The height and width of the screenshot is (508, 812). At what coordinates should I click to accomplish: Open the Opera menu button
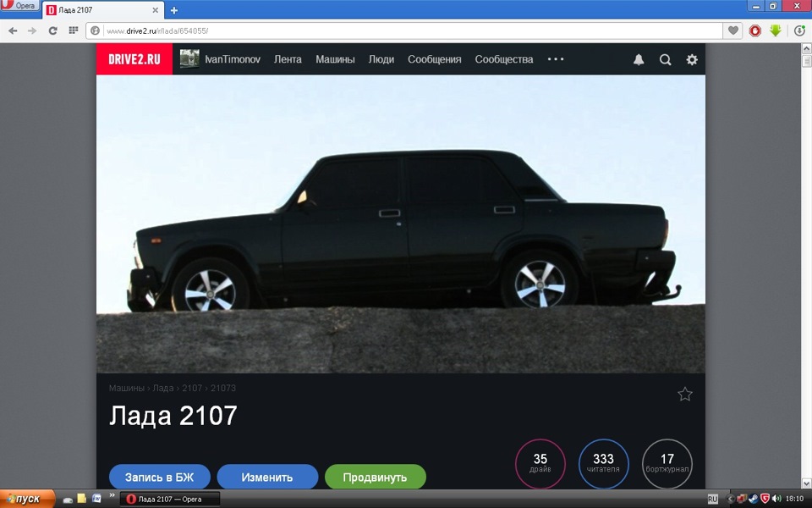(x=19, y=5)
